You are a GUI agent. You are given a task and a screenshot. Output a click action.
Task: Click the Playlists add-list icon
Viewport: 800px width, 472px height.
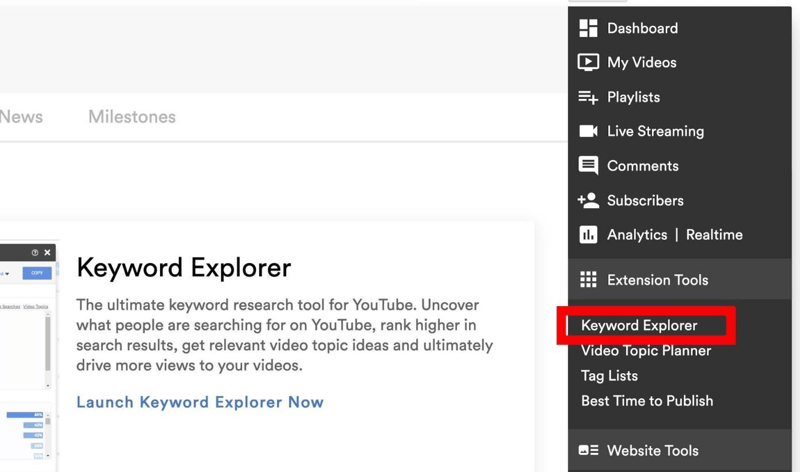tap(588, 97)
